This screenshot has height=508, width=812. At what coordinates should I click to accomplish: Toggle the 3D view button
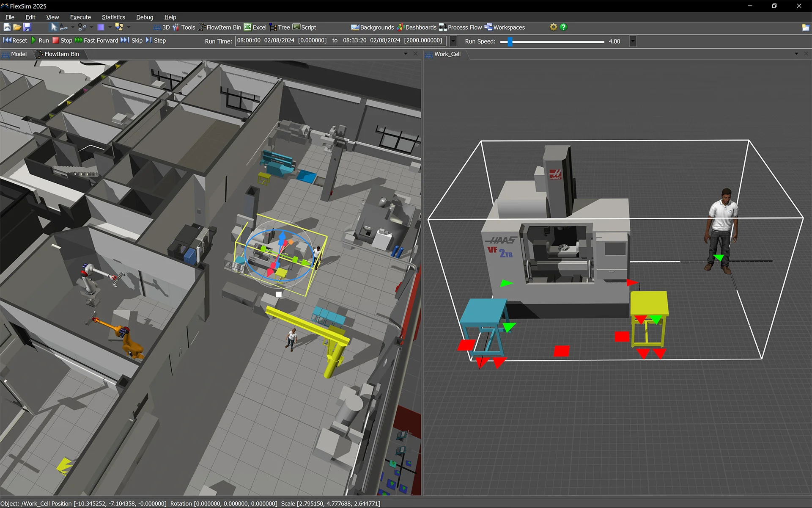(163, 27)
